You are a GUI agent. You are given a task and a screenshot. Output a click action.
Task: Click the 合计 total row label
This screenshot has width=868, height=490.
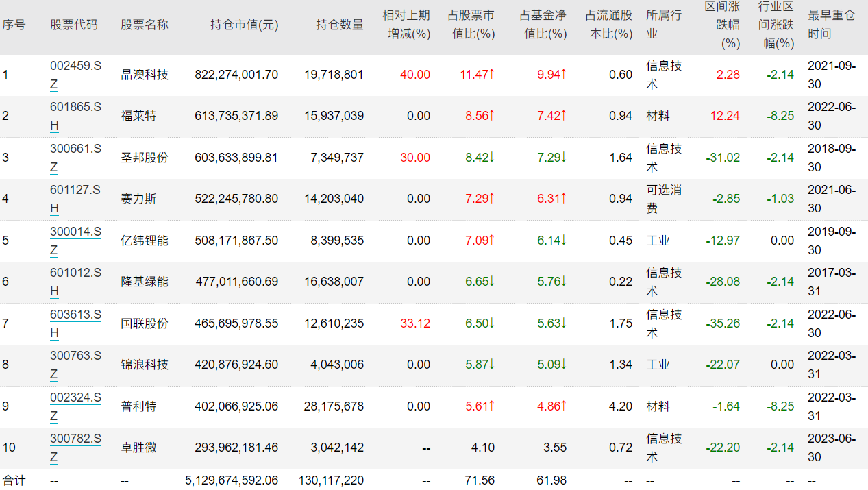click(x=14, y=480)
